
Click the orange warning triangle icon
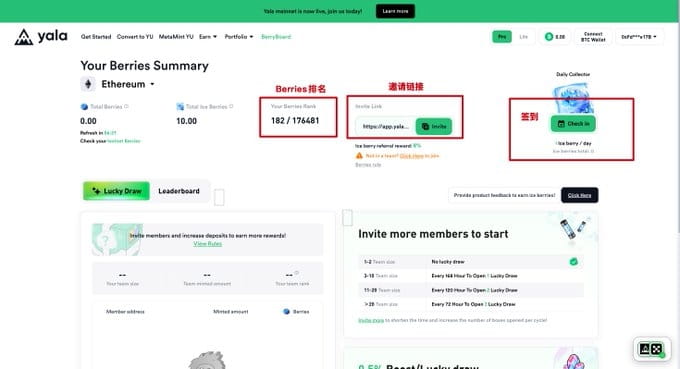[x=359, y=155]
